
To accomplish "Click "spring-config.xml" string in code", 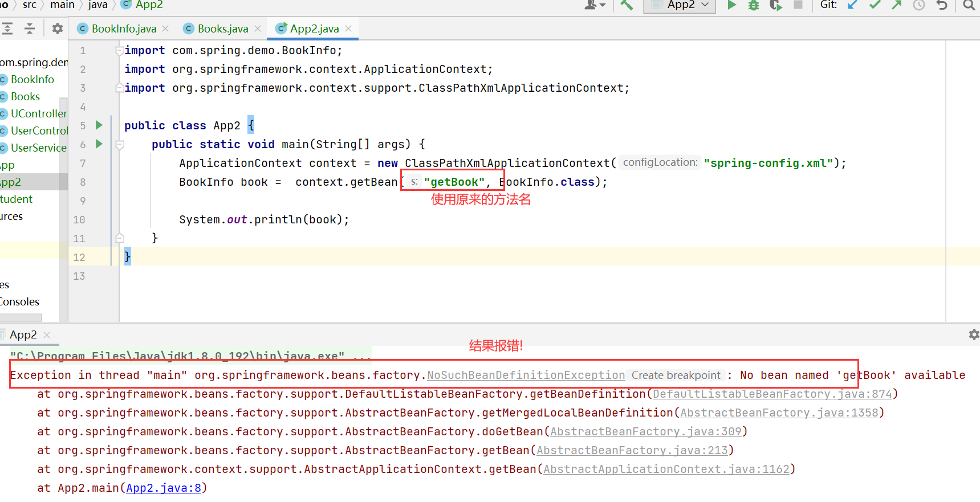I will click(x=768, y=163).
